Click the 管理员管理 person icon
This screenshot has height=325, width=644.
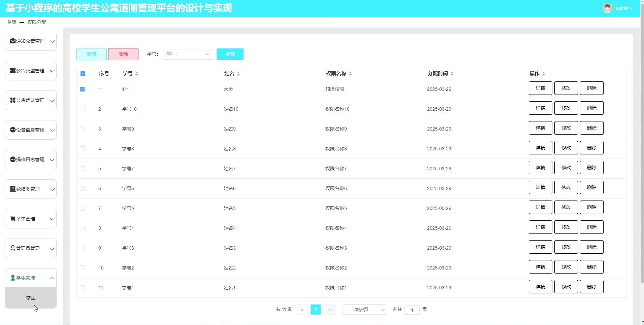[x=13, y=248]
